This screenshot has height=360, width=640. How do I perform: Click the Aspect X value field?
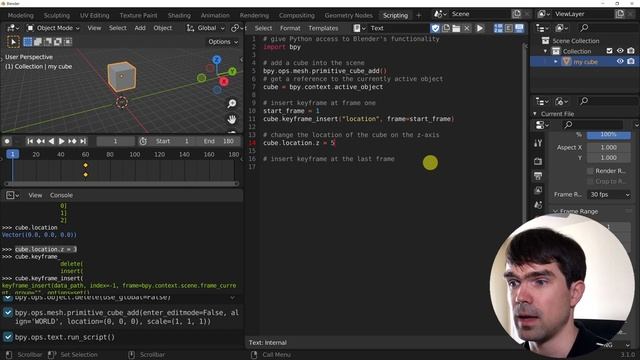click(x=609, y=147)
